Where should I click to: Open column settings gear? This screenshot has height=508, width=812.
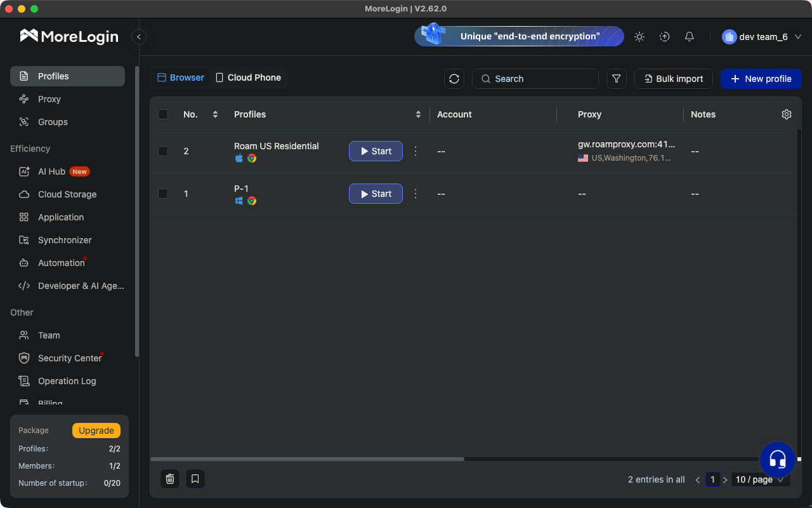pos(787,114)
